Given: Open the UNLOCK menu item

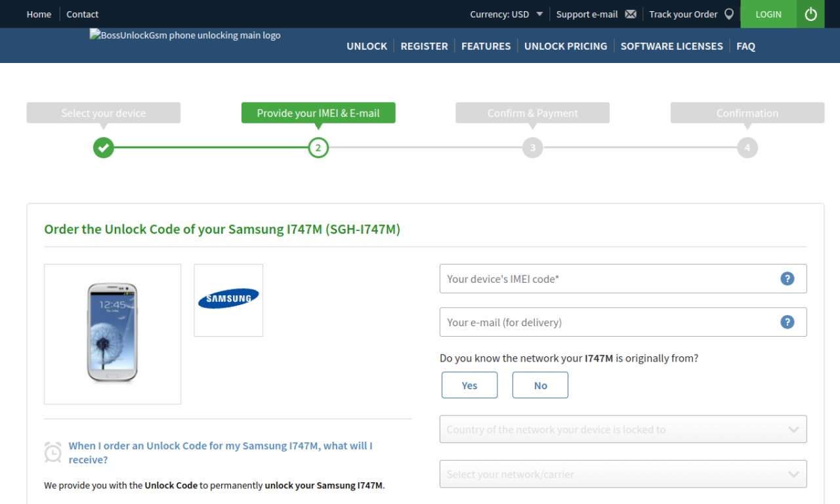Looking at the screenshot, I should [367, 46].
